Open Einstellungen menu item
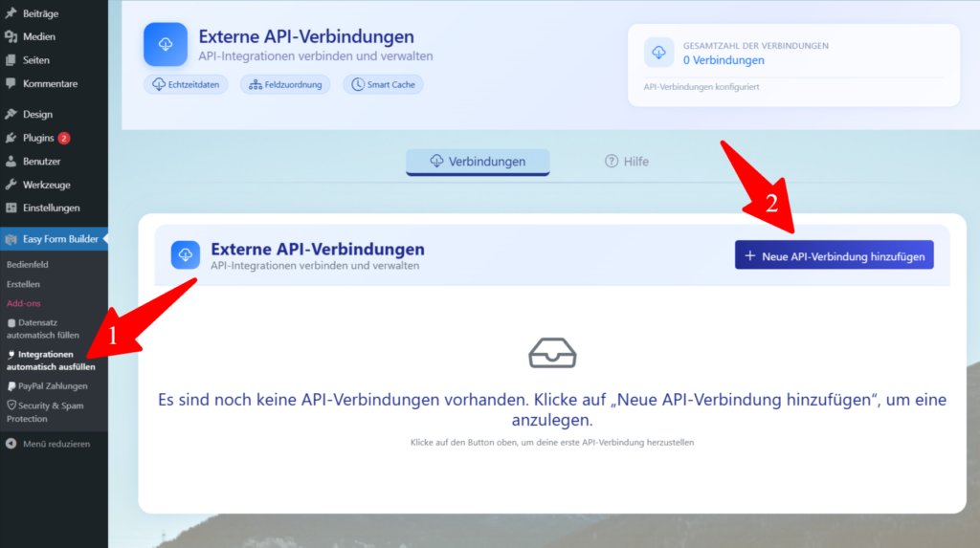The height and width of the screenshot is (548, 980). (x=54, y=208)
